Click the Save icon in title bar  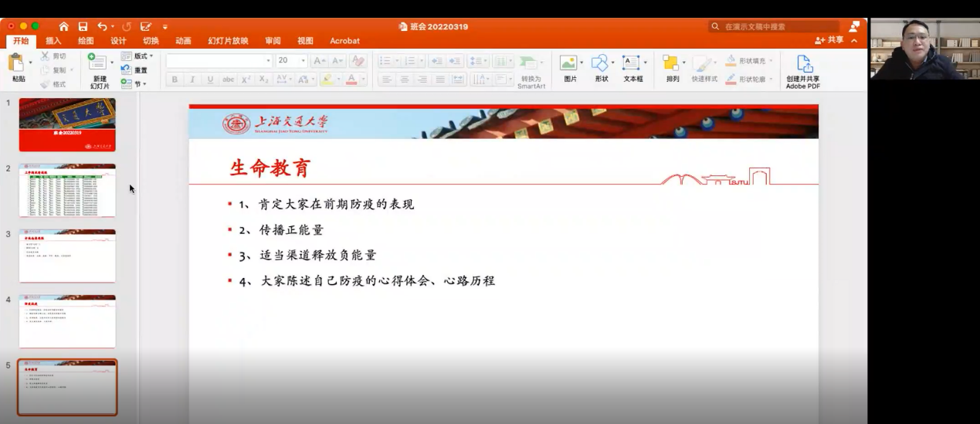[83, 26]
